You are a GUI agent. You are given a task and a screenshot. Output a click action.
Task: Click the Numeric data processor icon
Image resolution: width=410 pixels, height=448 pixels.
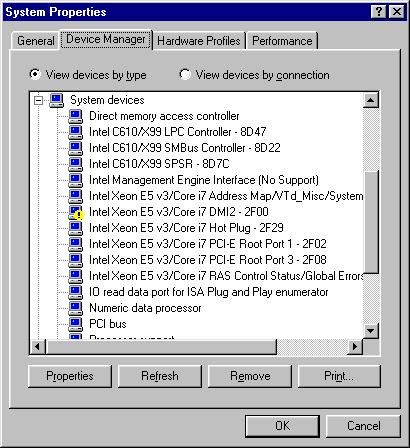coord(75,308)
